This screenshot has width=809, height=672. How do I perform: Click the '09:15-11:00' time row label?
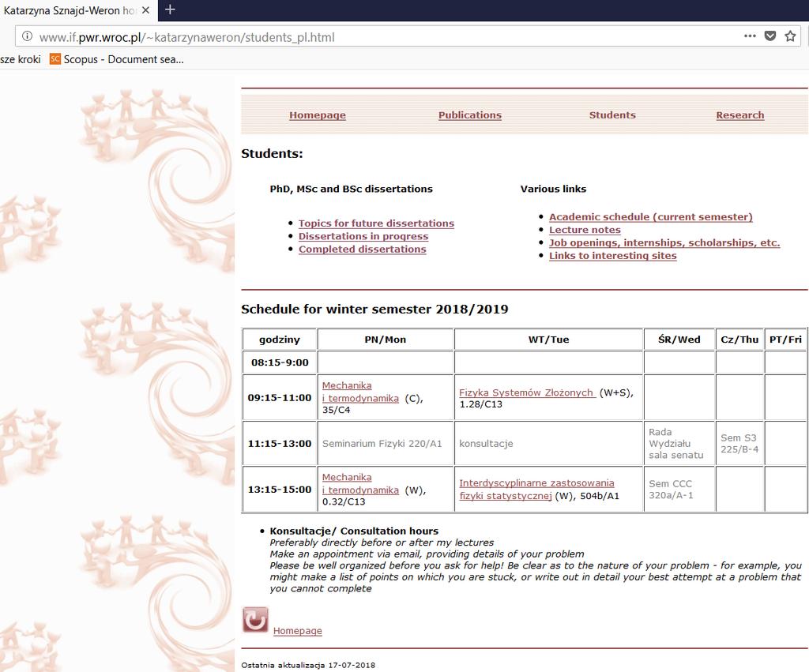coord(280,398)
